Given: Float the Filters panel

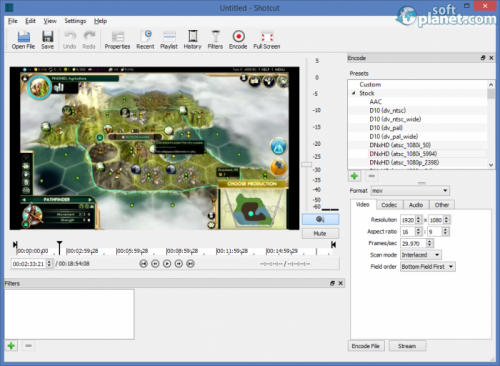Looking at the screenshot, I should pyautogui.click(x=332, y=283).
